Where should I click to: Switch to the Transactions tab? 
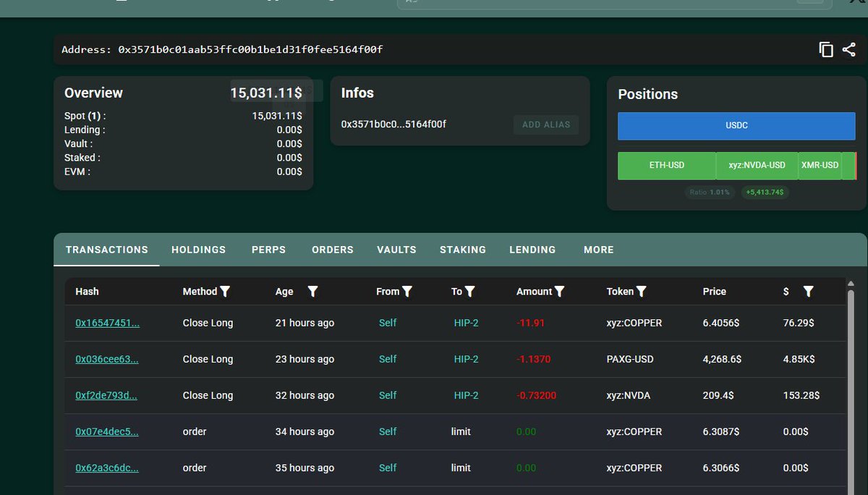107,250
